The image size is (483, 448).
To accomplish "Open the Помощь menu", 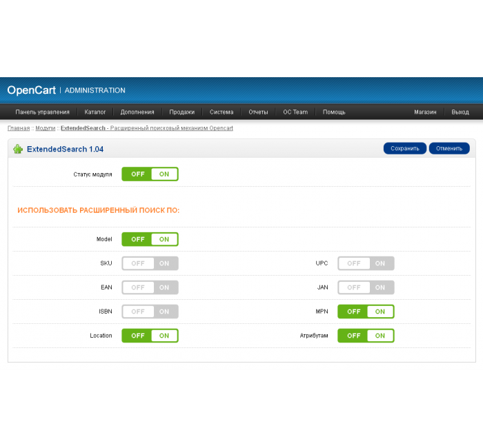I will coord(334,112).
